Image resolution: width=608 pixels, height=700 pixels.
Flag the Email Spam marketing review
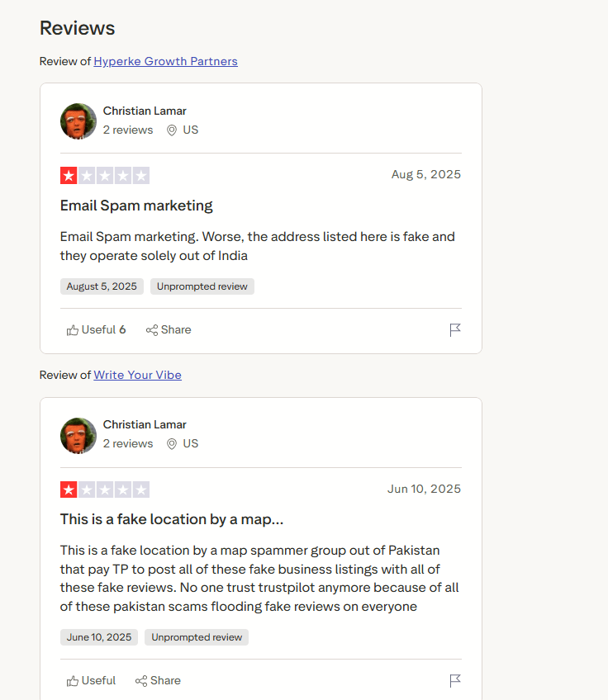[454, 330]
